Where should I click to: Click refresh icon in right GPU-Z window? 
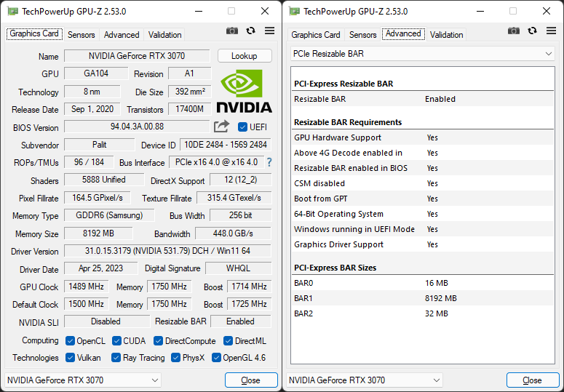point(533,31)
